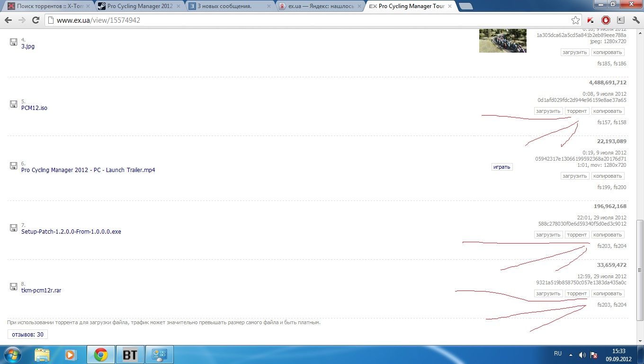This screenshot has height=364, width=644.
Task: Click the fs157, fs158 server text
Action: pos(612,122)
